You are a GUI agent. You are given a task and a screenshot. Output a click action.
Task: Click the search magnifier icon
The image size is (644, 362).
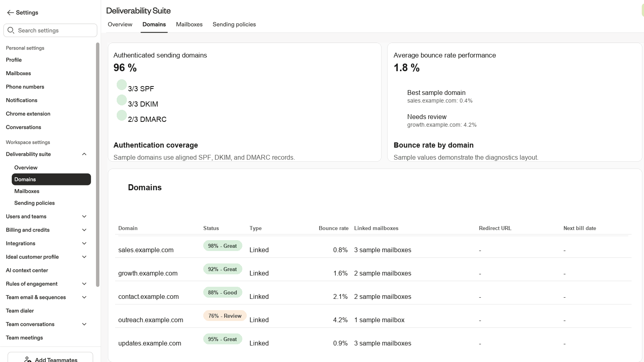[11, 30]
